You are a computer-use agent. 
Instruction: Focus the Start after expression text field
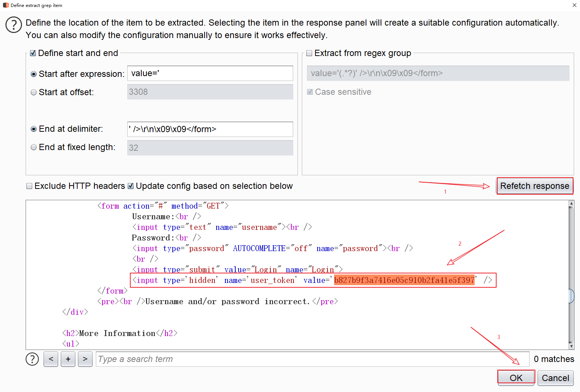click(x=210, y=74)
